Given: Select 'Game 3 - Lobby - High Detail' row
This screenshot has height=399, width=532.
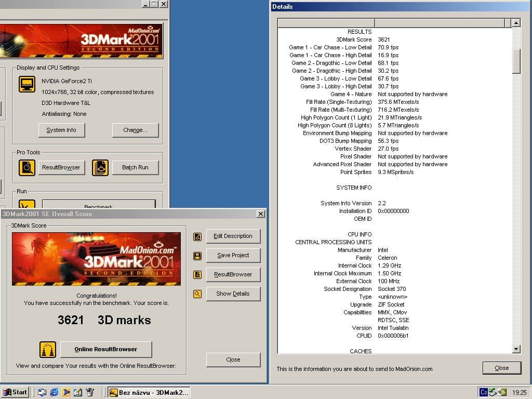Looking at the screenshot, I should coord(395,87).
